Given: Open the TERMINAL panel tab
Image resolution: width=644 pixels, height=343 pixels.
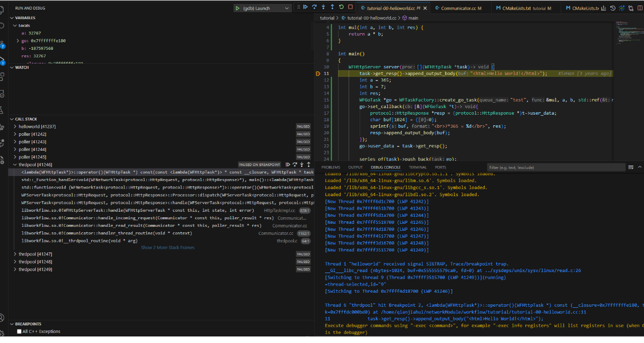Looking at the screenshot, I should [417, 167].
